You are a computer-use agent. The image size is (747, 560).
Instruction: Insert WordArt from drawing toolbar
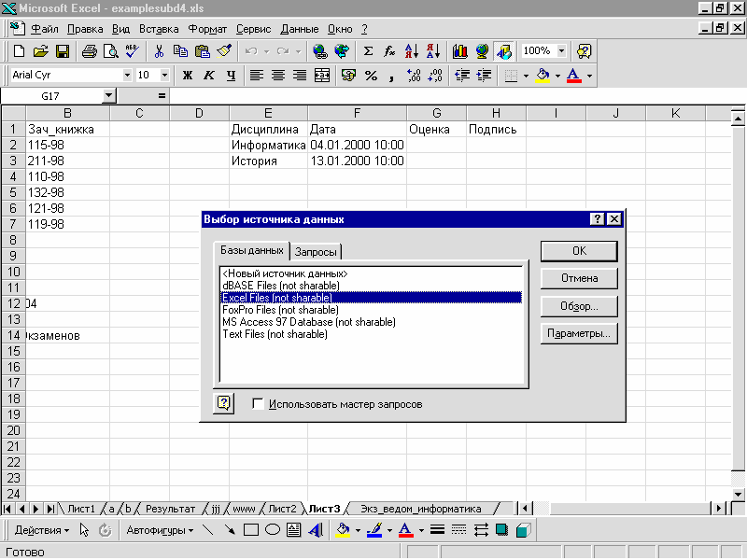click(316, 530)
